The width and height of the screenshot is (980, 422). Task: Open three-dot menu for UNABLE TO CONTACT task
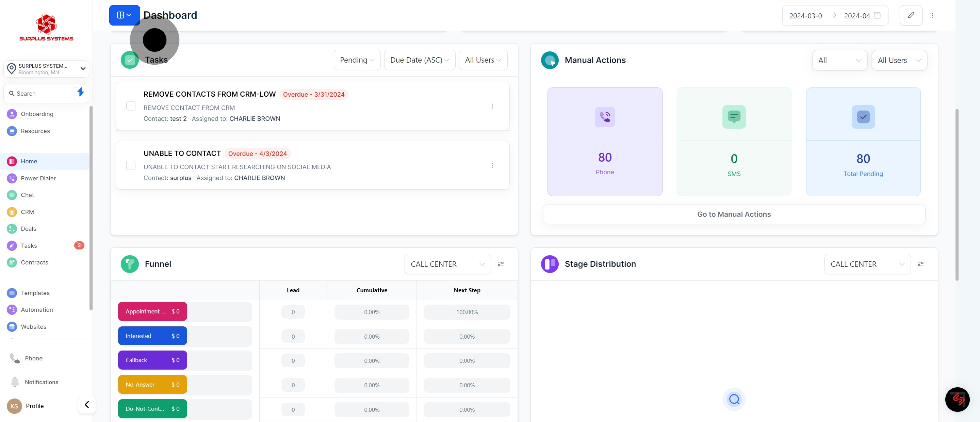click(492, 165)
